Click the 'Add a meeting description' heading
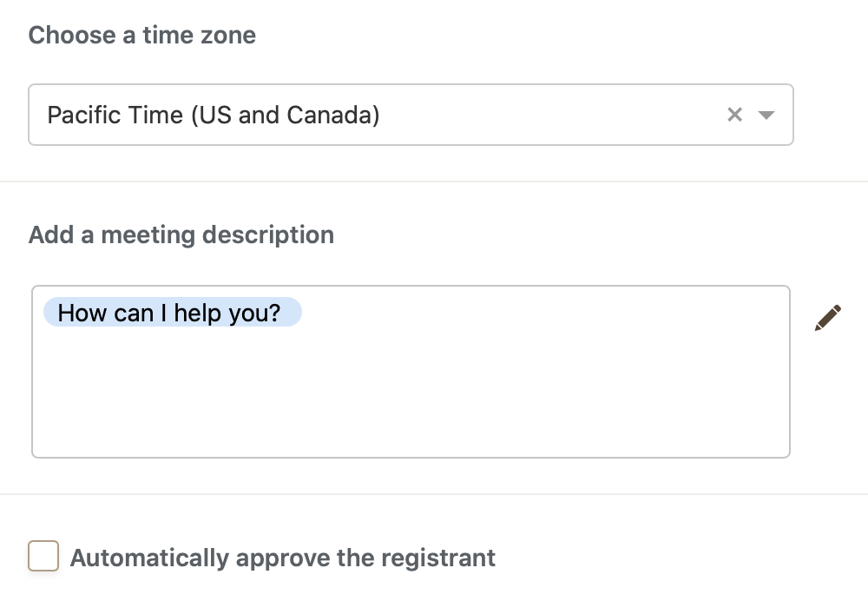 tap(181, 234)
